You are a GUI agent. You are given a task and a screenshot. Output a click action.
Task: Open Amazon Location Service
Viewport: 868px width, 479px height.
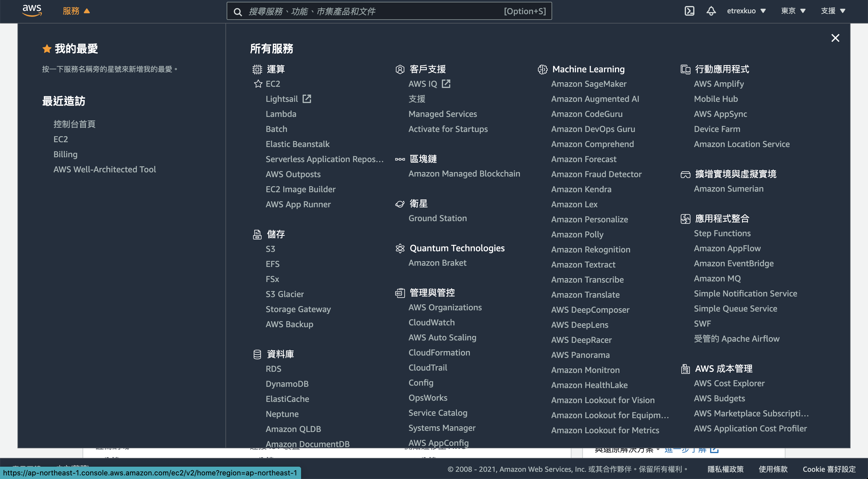click(x=742, y=144)
